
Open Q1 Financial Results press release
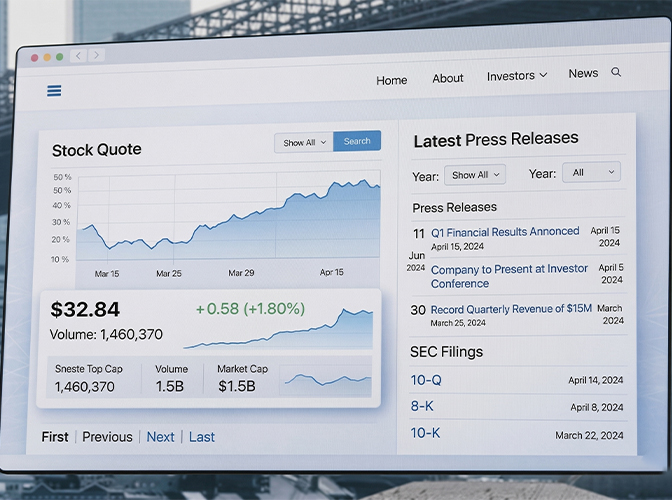505,232
